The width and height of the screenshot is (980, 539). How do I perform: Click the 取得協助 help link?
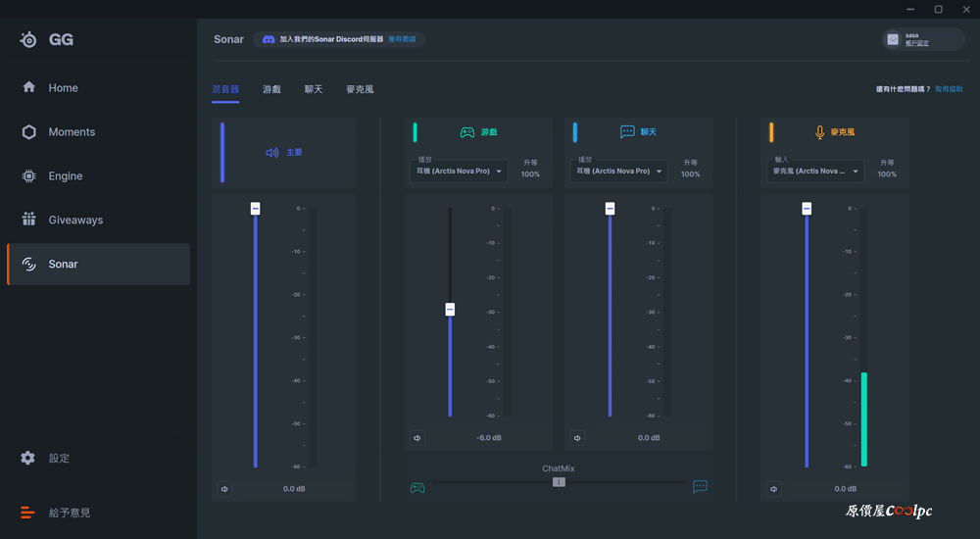(949, 89)
